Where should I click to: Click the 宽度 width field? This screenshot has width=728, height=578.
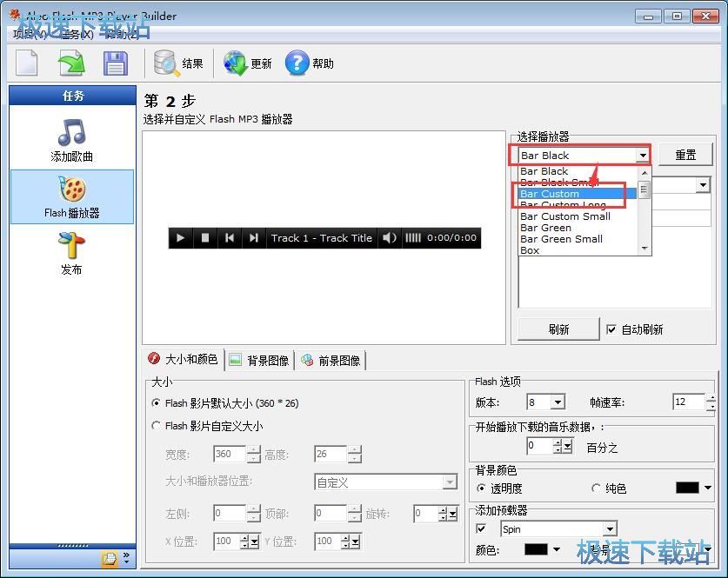[230, 454]
